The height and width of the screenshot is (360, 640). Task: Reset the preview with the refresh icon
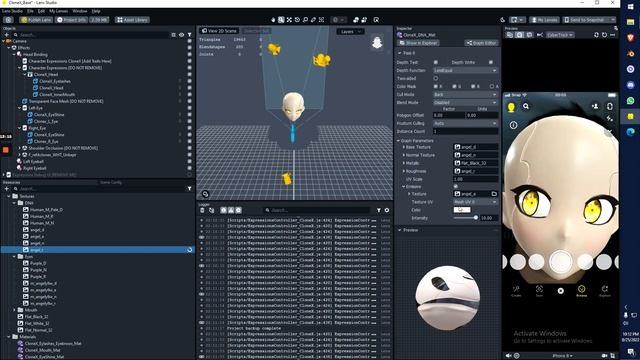(x=604, y=35)
